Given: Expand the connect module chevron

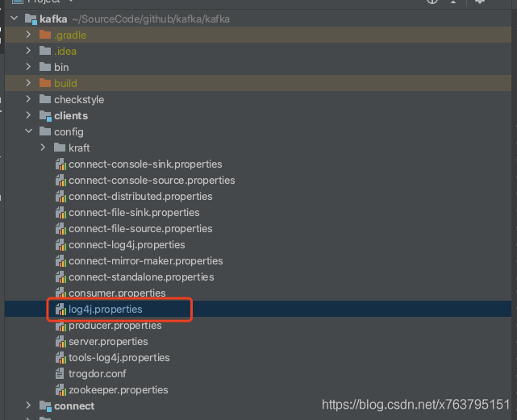Looking at the screenshot, I should pos(28,405).
